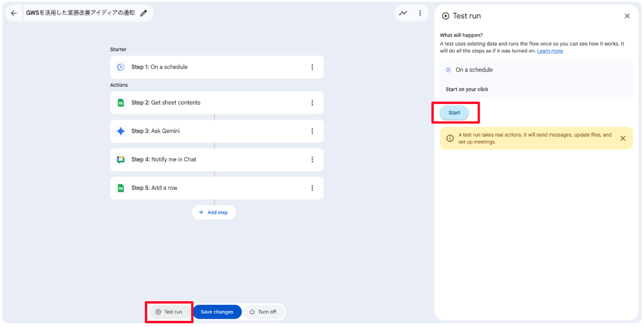Click the Google Sheets icon on Step 2

point(121,103)
